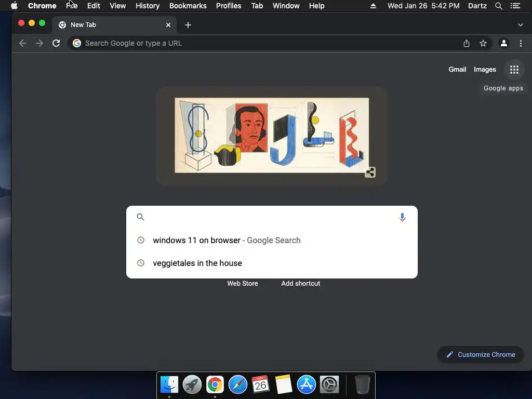Start voice search with the microphone

[x=403, y=217]
